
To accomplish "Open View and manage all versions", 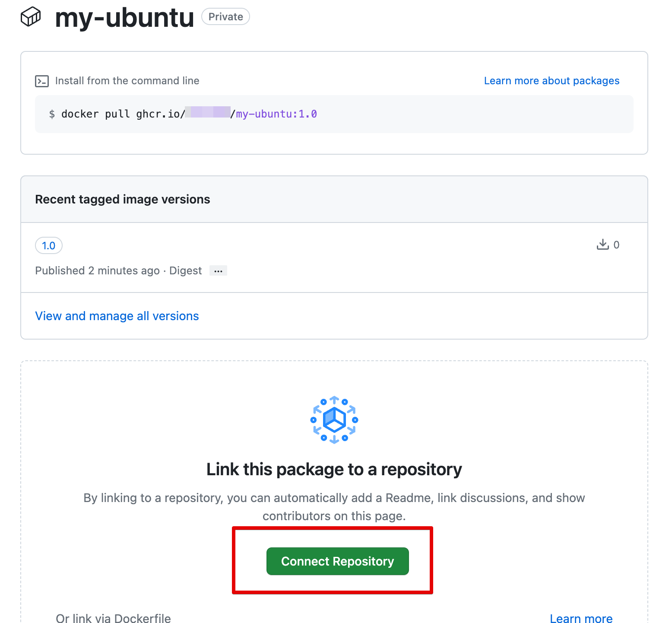I will point(117,316).
